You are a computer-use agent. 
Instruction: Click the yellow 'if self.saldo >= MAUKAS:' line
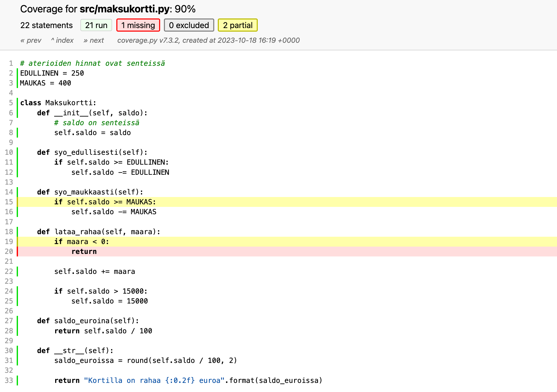tap(105, 202)
